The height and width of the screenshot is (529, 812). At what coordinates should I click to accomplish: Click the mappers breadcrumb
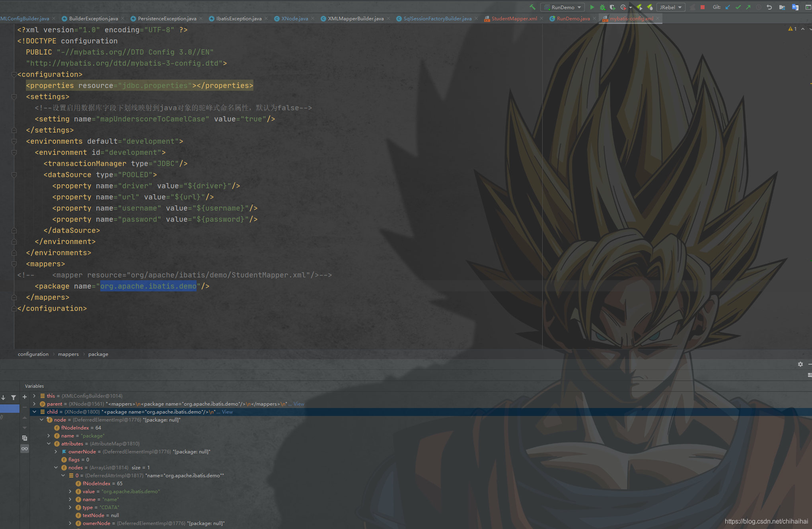coord(68,354)
